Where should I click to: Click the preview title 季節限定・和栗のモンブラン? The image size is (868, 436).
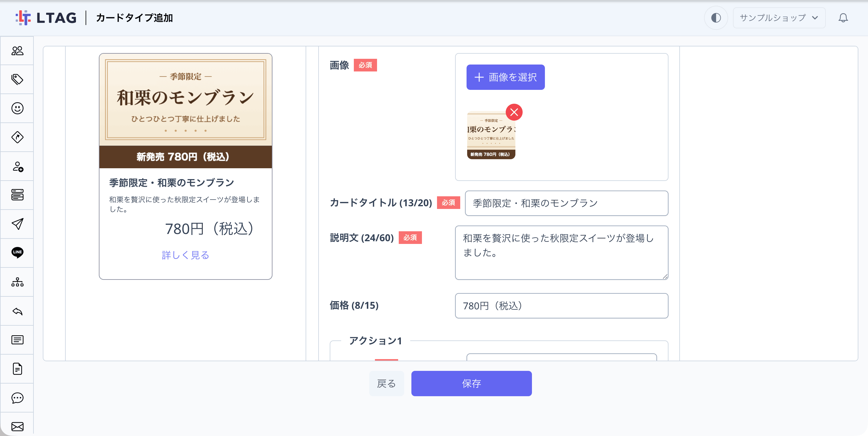[171, 183]
